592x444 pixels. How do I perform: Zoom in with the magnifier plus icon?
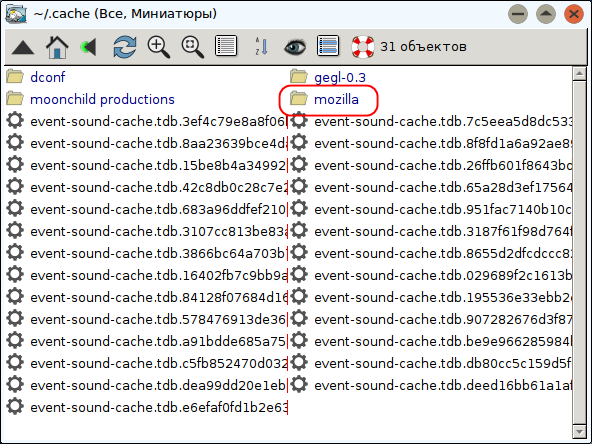point(159,47)
